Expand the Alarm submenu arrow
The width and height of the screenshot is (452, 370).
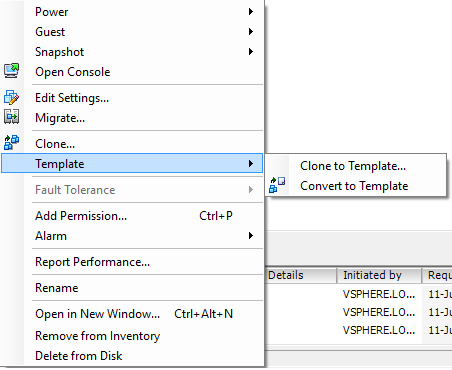click(251, 236)
